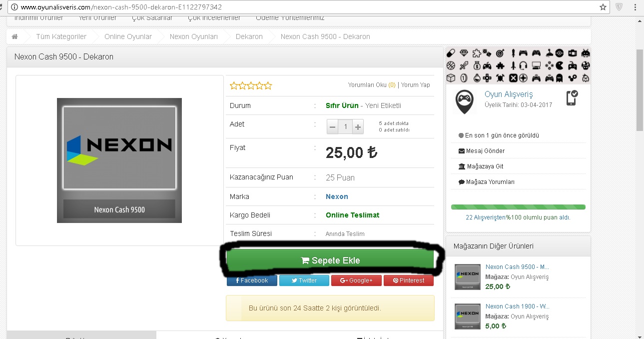Viewport: 644px width, 339px height.
Task: Open Oyun Alışveriş store name link
Action: [x=509, y=94]
